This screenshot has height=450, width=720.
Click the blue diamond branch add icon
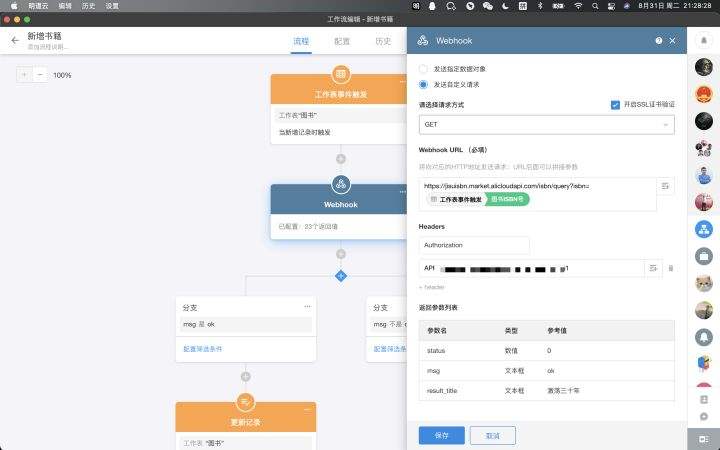point(341,275)
